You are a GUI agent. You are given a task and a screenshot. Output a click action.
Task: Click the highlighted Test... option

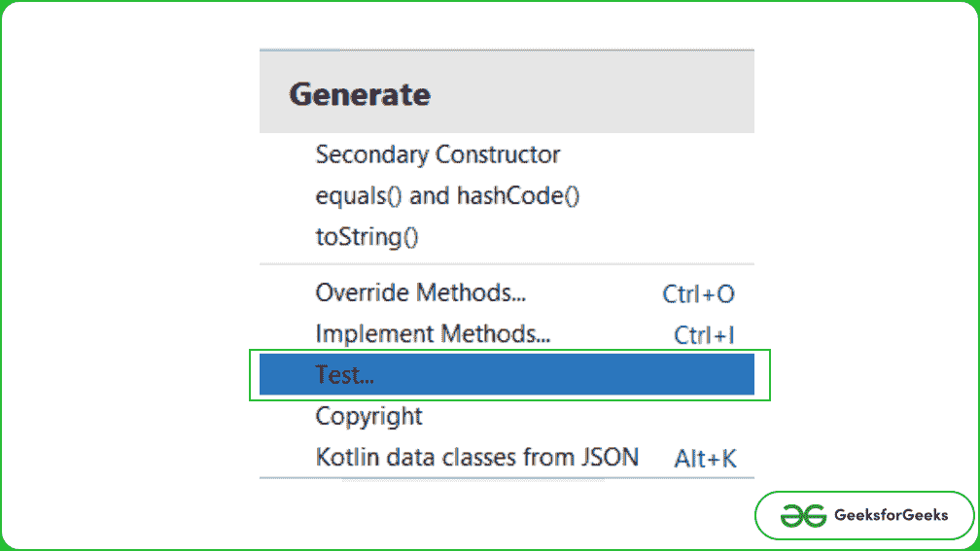[x=345, y=375]
